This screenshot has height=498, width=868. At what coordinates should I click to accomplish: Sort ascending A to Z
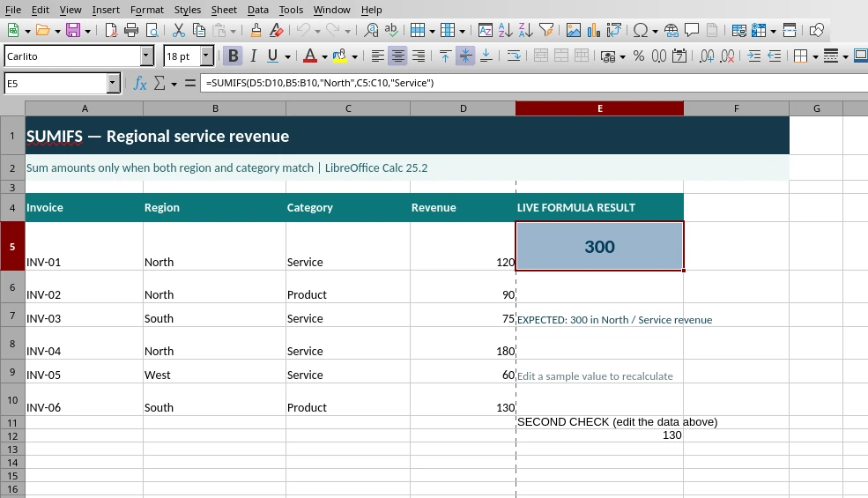click(x=506, y=30)
